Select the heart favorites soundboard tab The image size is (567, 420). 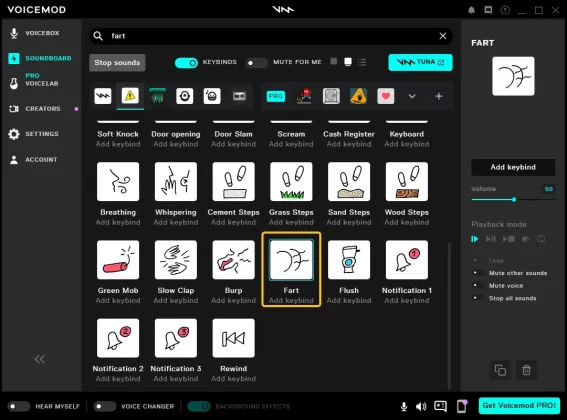click(x=386, y=96)
